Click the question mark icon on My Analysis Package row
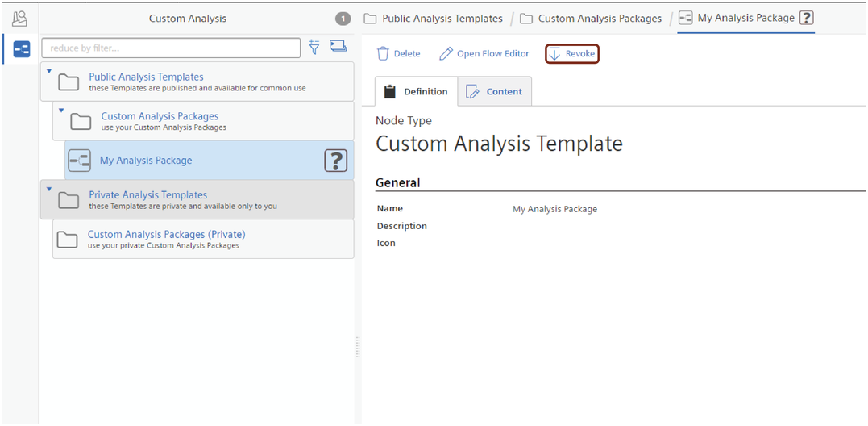The image size is (868, 426). point(335,161)
